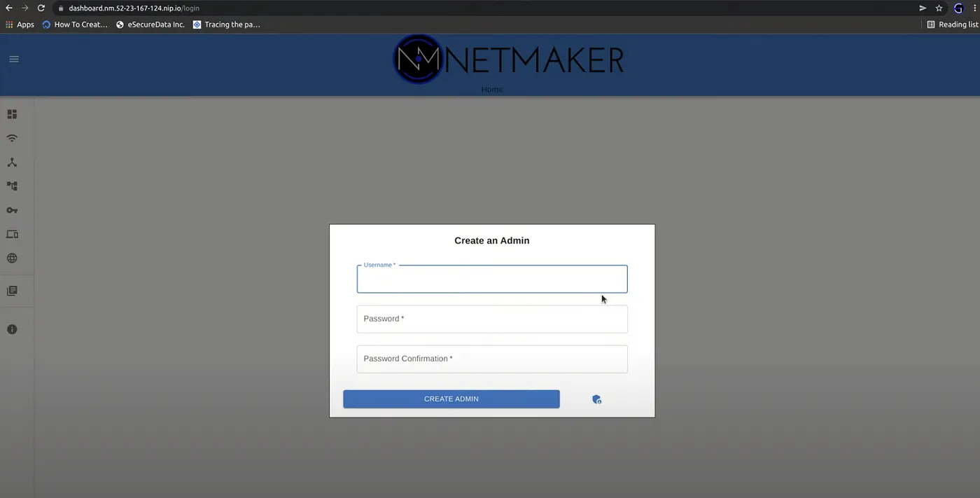The width and height of the screenshot is (980, 498).
Task: Click the Netmaker logo in the header
Action: [419, 59]
